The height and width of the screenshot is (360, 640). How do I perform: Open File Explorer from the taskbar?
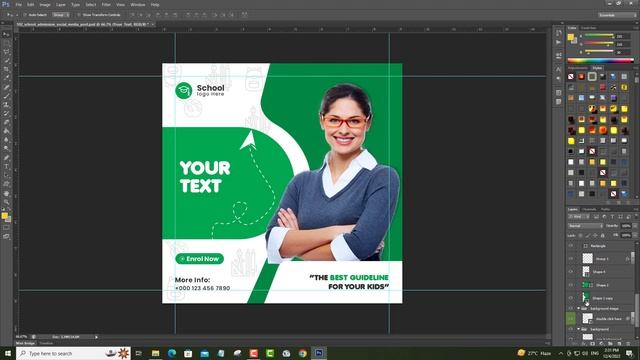pos(156,353)
